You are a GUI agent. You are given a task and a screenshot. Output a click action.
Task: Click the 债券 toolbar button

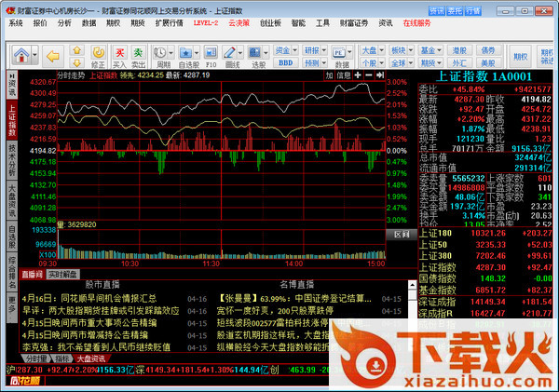(488, 50)
